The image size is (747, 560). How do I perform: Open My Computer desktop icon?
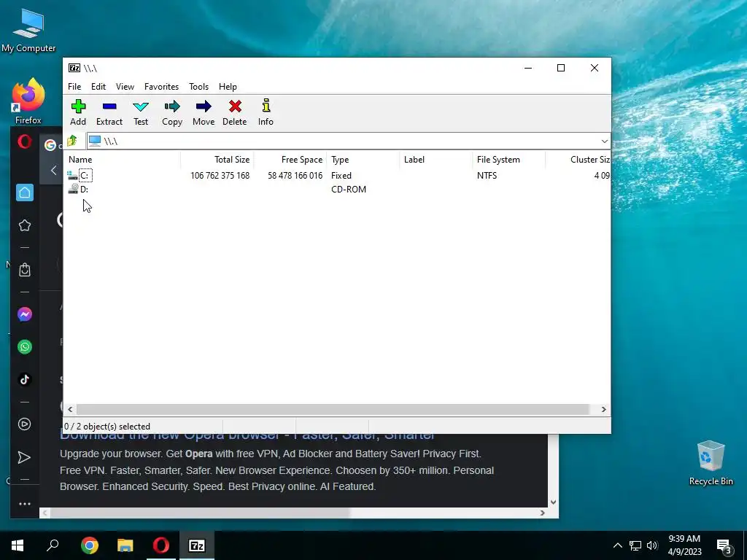[28, 31]
